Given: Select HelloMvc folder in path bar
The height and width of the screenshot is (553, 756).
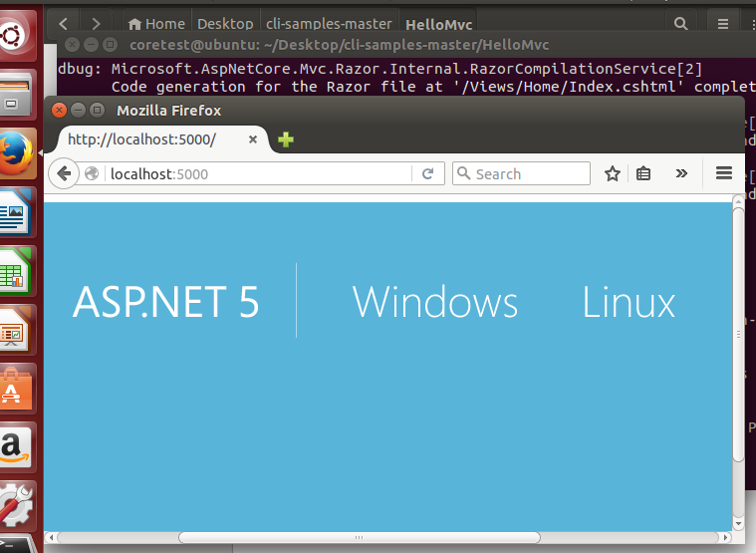Looking at the screenshot, I should click(438, 24).
